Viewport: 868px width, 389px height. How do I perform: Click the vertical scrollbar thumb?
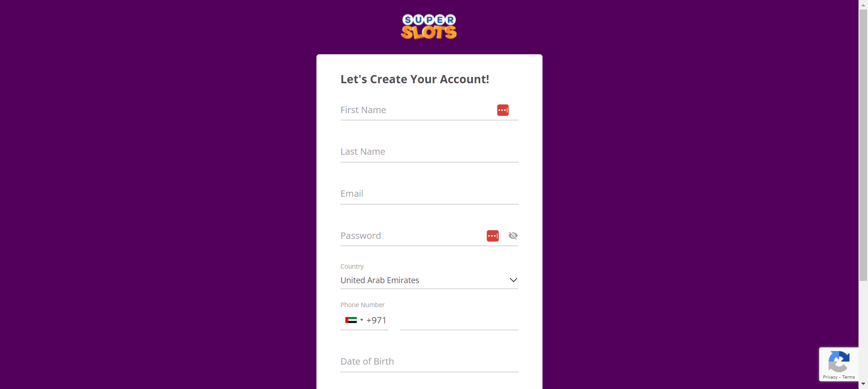point(863,145)
